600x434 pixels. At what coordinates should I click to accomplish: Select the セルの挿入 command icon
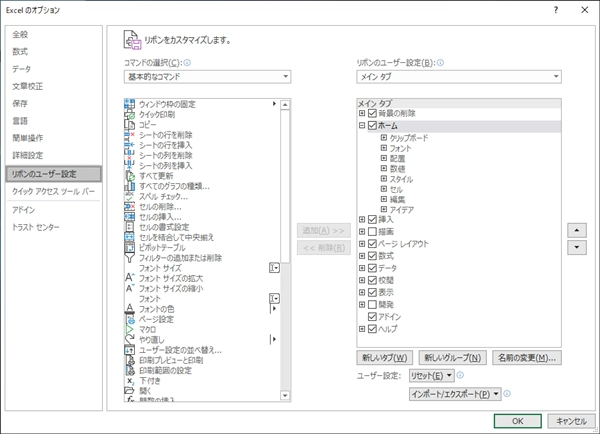pyautogui.click(x=130, y=217)
